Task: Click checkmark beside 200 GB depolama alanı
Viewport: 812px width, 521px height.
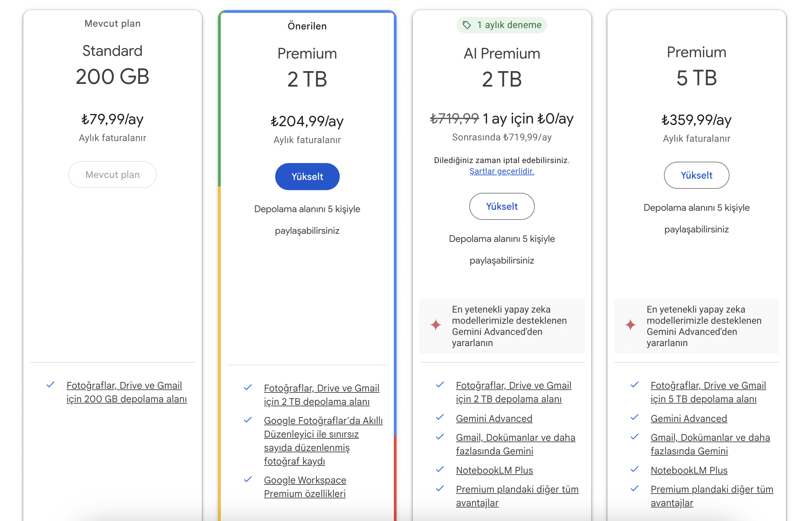Action: (50, 385)
